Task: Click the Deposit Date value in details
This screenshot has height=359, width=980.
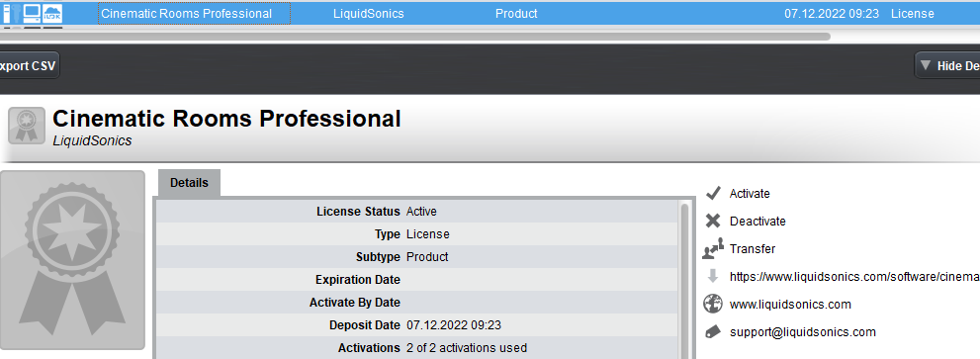Action: point(454,324)
